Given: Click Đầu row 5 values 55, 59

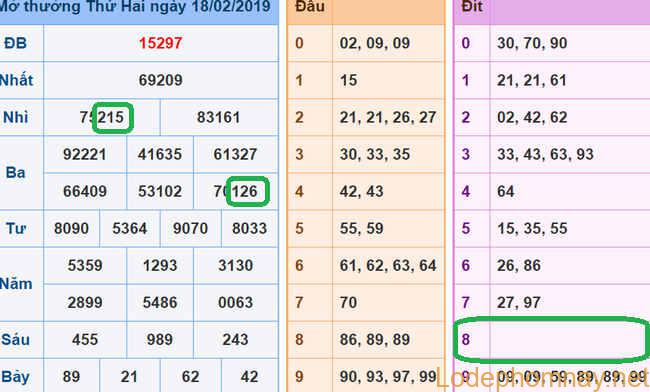Looking at the screenshot, I should pos(361,228).
